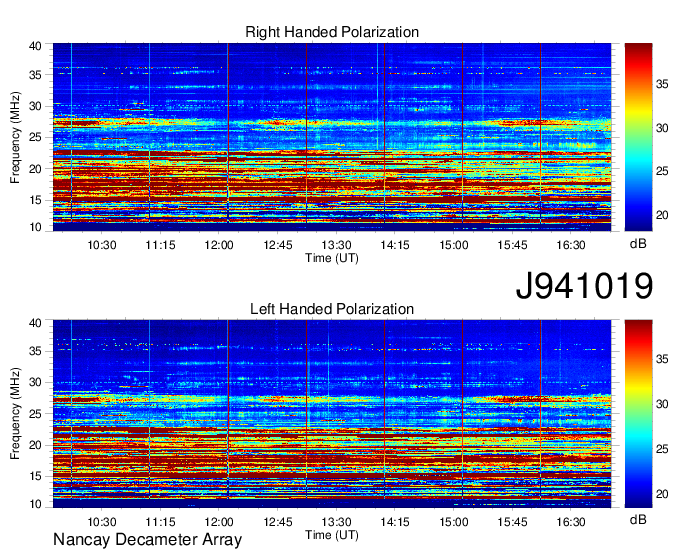This screenshot has height=552, width=680.
Task: Click the 14:15 time tick under Right Handed plot
Action: coord(395,245)
